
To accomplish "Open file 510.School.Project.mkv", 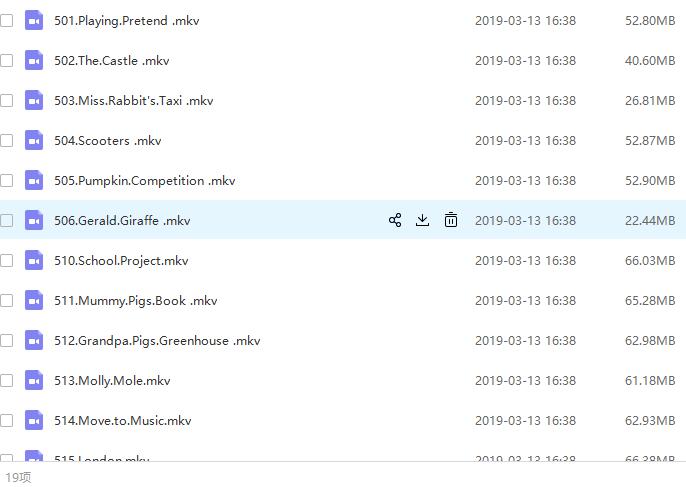I will coord(121,261).
